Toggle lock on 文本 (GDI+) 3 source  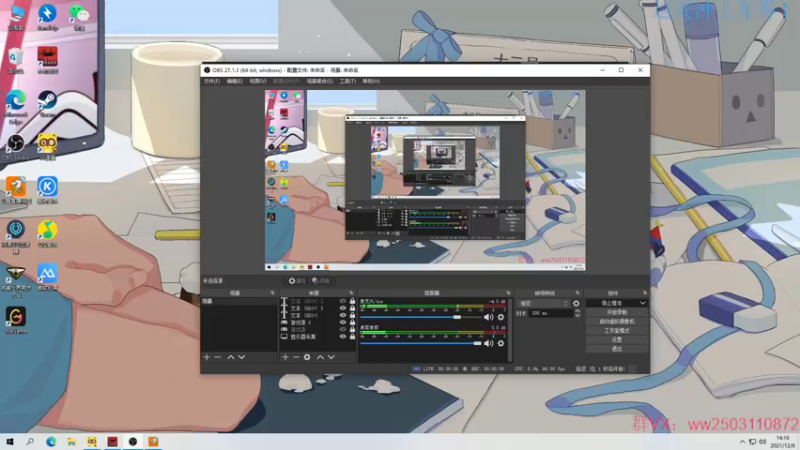(x=352, y=302)
